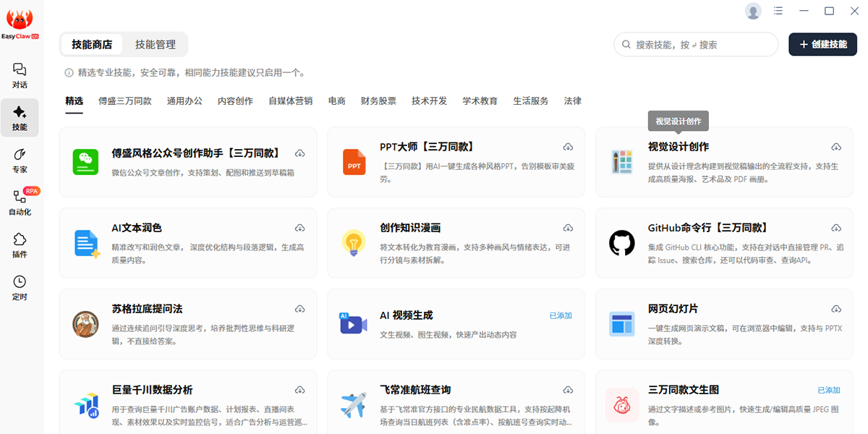This screenshot has width=868, height=434.
Task: Open the 插件 plugins sidebar section
Action: click(x=20, y=245)
